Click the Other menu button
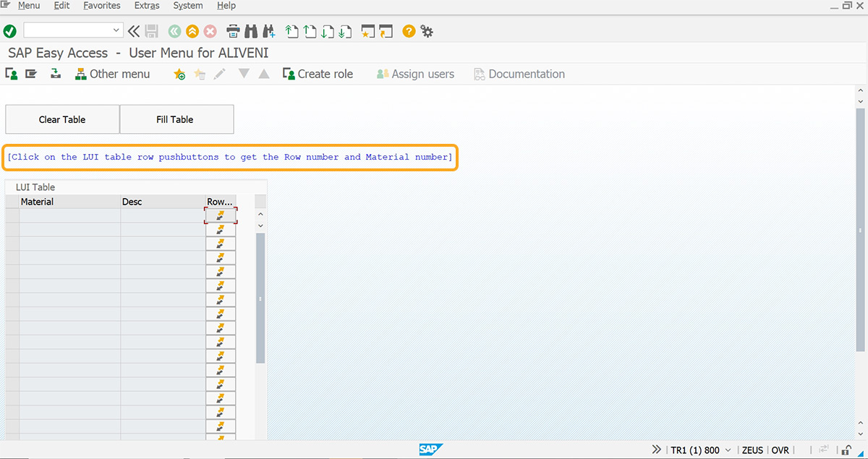The width and height of the screenshot is (868, 459). 113,74
